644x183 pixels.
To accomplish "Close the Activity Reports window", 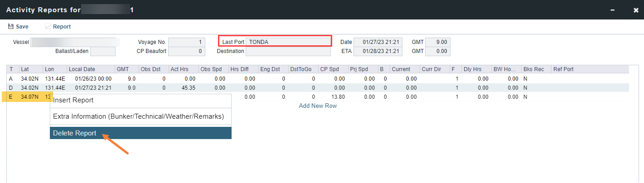I will (x=636, y=10).
